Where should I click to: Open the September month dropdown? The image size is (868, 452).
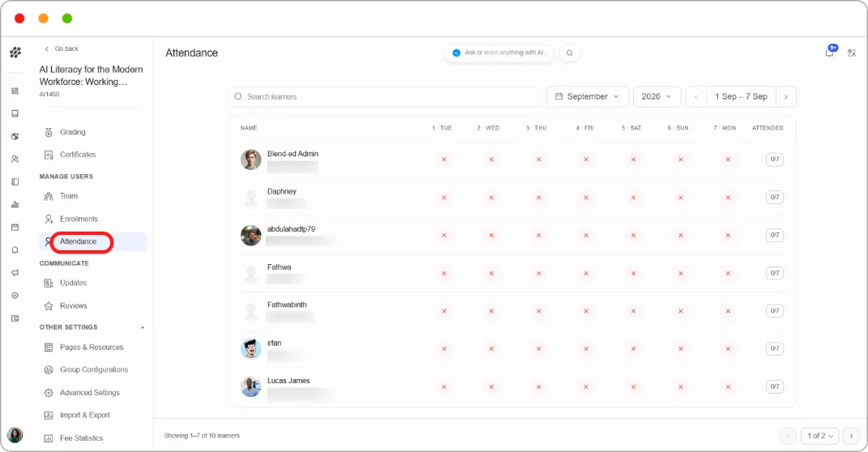pos(588,96)
